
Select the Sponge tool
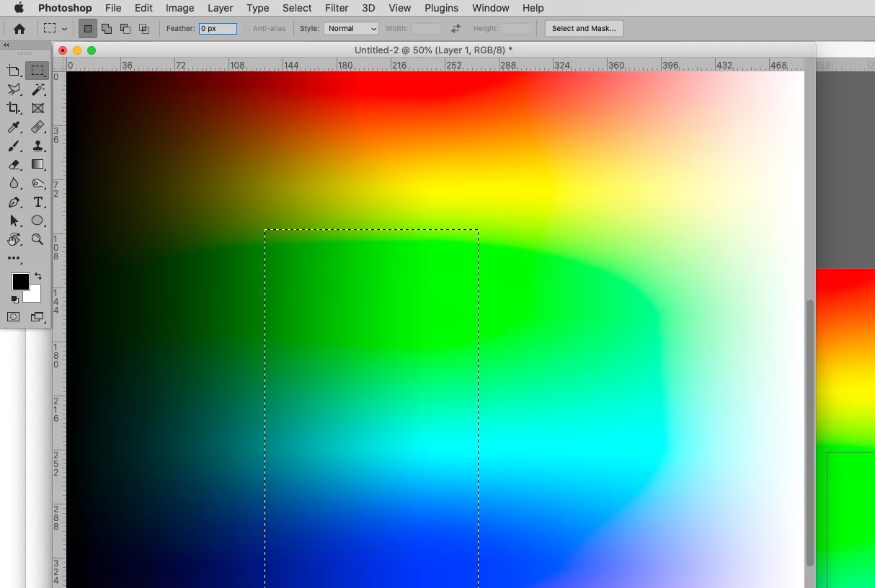coord(37,183)
